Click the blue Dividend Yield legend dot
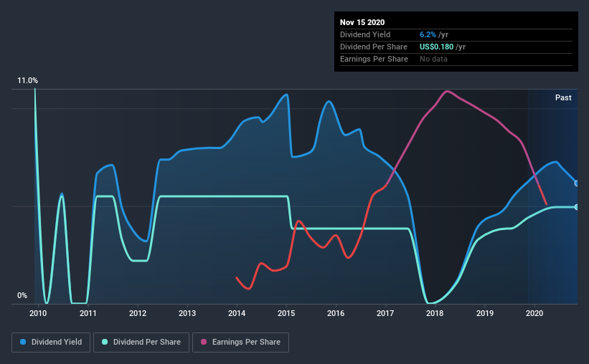 coord(23,342)
